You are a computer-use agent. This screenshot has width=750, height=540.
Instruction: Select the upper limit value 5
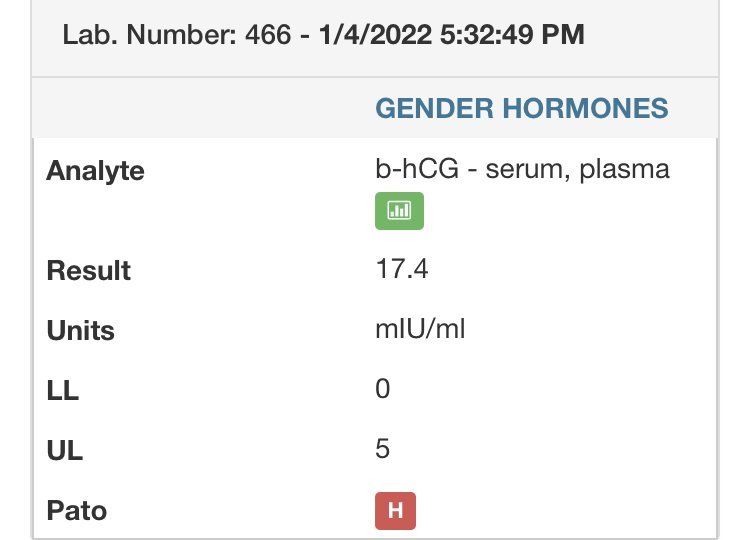[382, 449]
